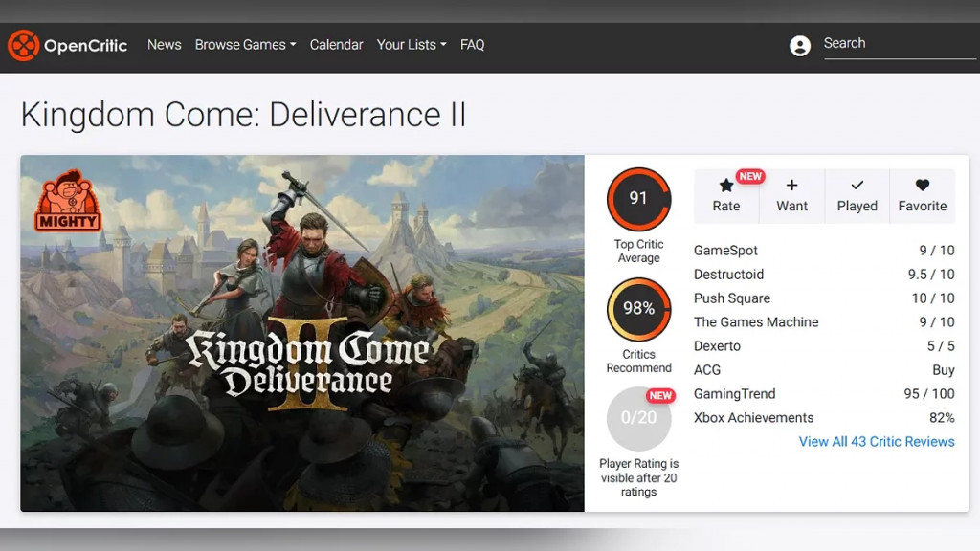This screenshot has height=551, width=980.
Task: Focus the Search input field
Action: click(900, 44)
